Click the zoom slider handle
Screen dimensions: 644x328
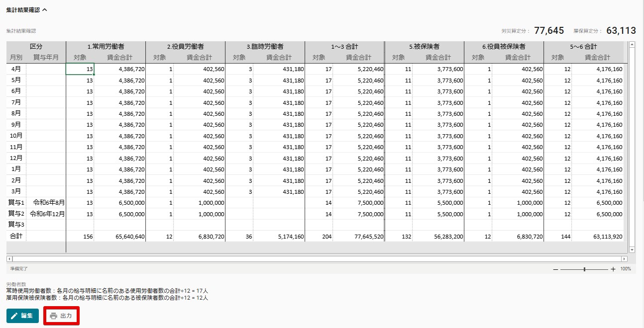pos(584,269)
